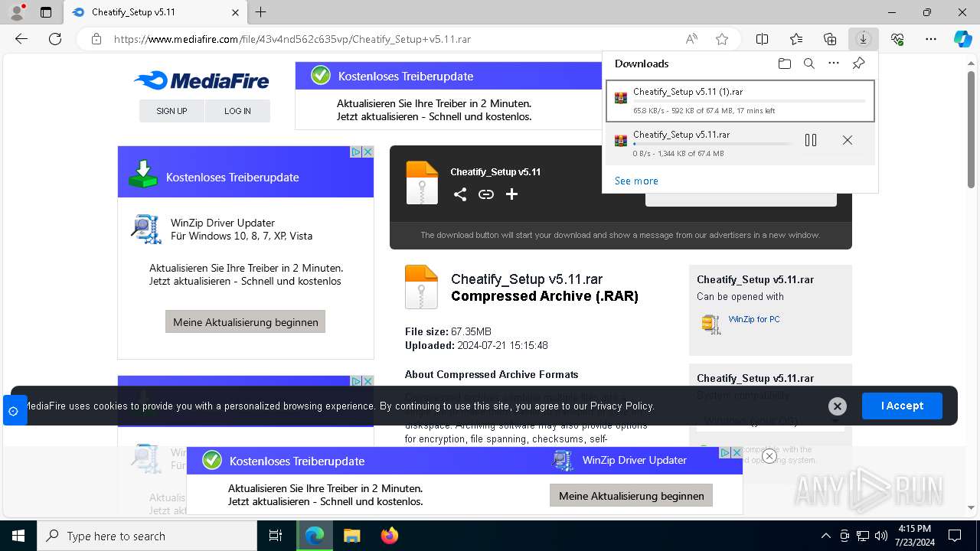This screenshot has width=980, height=551.
Task: Click the LOG IN button
Action: coord(237,111)
